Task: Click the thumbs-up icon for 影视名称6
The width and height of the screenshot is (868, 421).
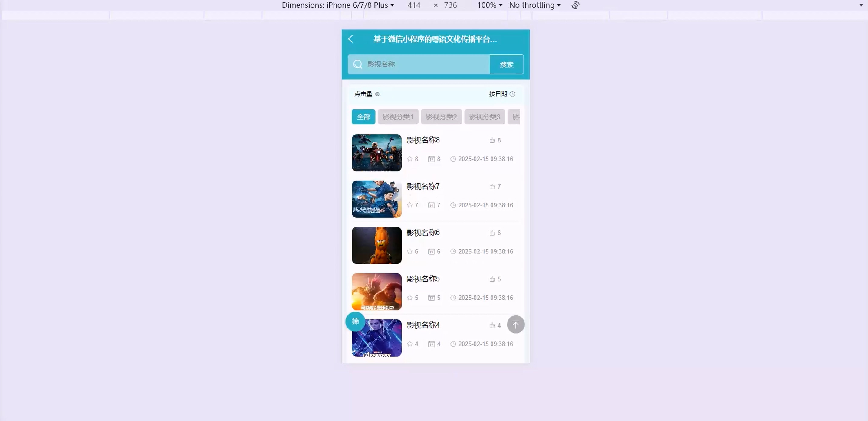Action: pos(492,233)
